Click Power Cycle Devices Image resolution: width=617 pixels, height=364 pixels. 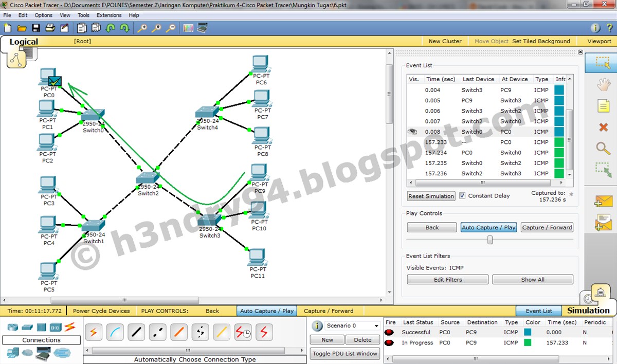[x=101, y=311]
